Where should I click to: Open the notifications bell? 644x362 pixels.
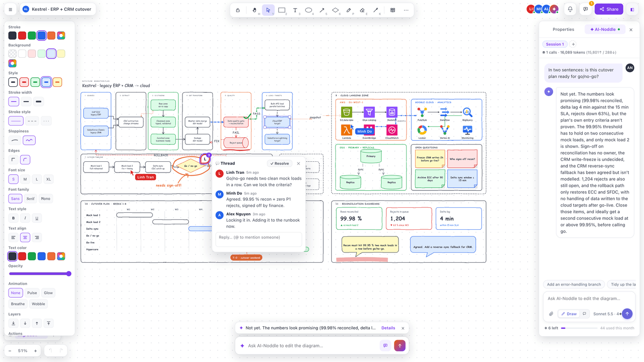[570, 9]
